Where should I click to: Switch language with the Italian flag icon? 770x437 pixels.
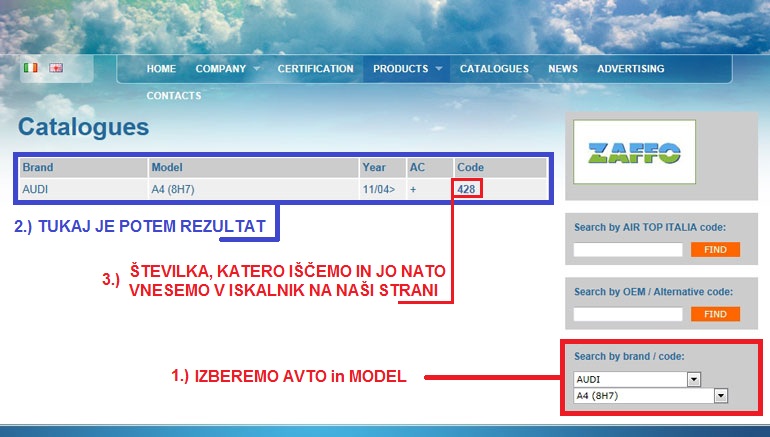[x=30, y=67]
